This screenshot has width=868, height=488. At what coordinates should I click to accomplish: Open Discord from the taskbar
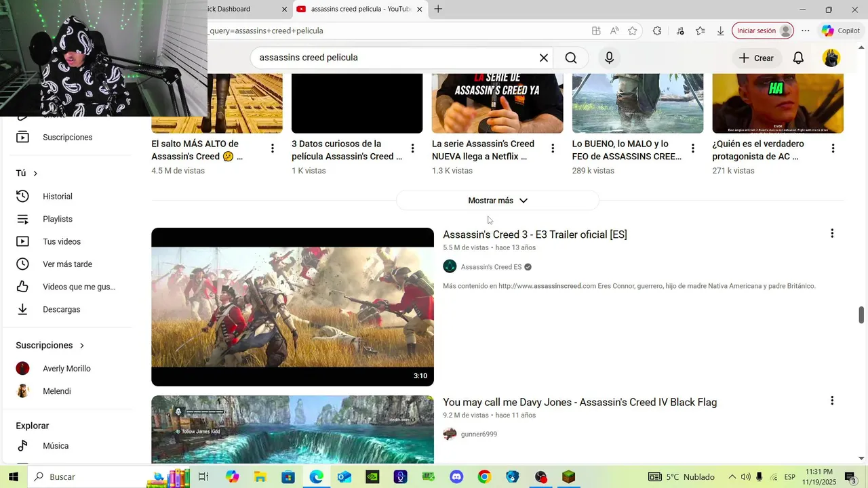pyautogui.click(x=456, y=476)
